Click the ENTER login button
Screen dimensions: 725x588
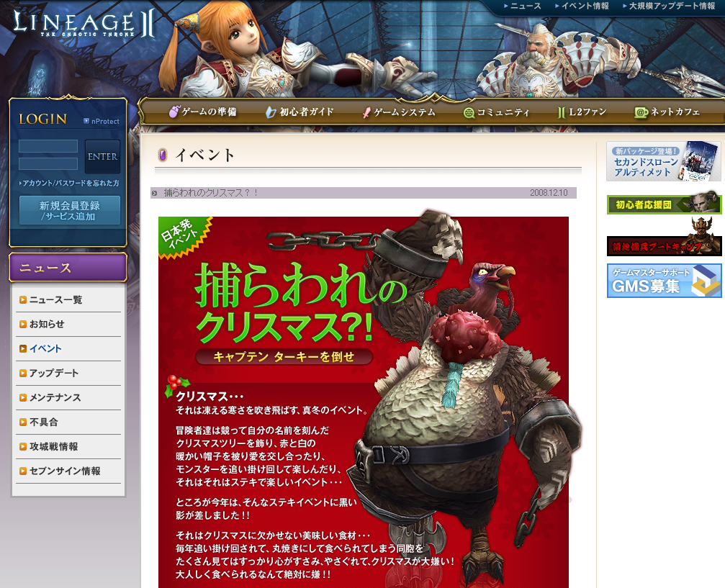103,157
